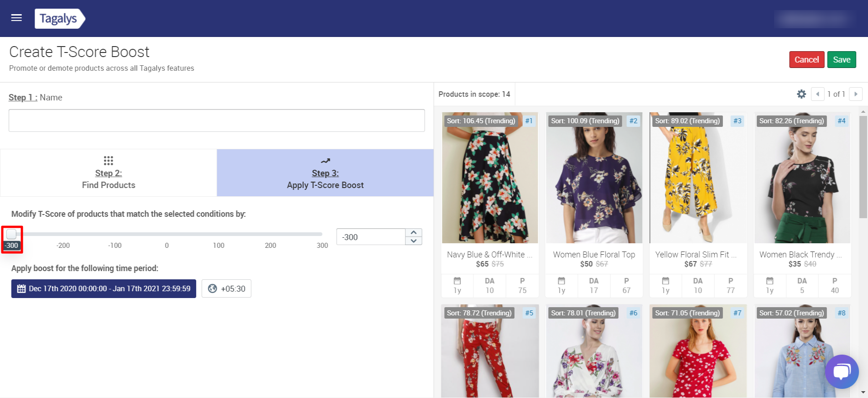Screen dimensions: 868x398
Task: Open the chat support bubble
Action: pos(842,372)
